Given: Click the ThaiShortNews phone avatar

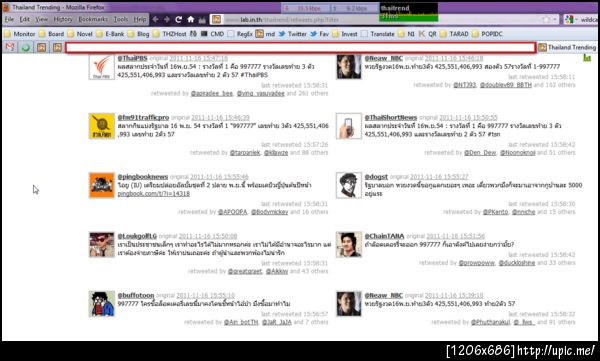Looking at the screenshot, I should 349,126.
